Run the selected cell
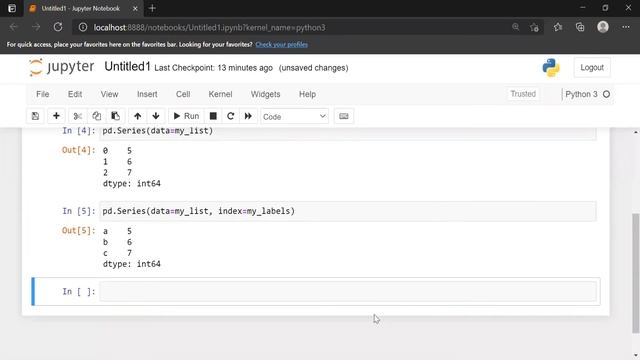 click(x=186, y=116)
